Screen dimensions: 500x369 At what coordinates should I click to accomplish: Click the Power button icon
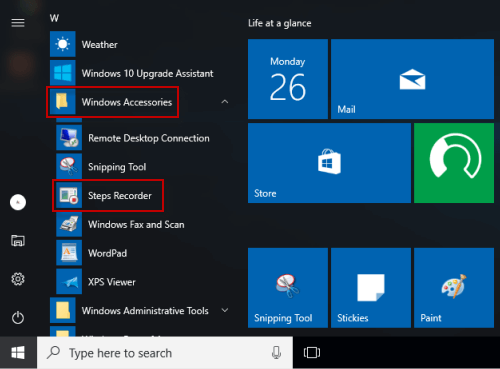point(18,317)
